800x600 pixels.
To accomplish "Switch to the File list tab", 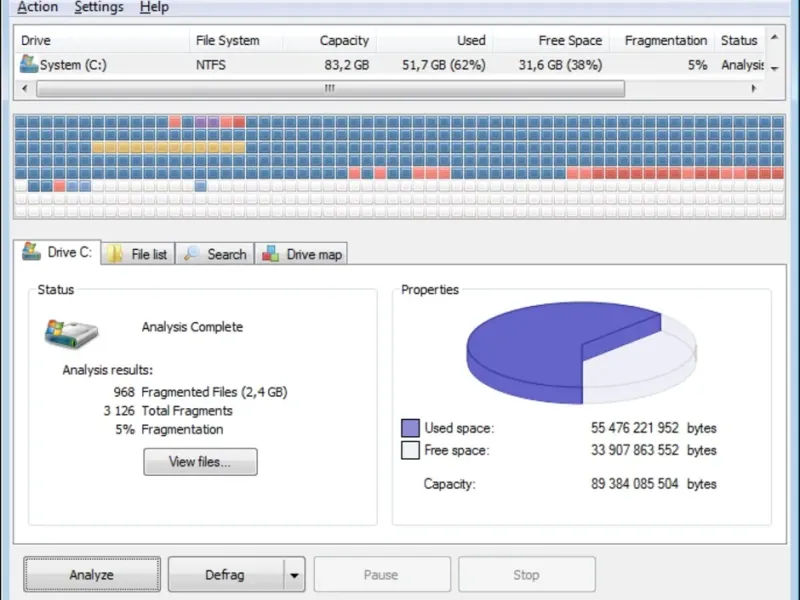I will click(x=138, y=254).
